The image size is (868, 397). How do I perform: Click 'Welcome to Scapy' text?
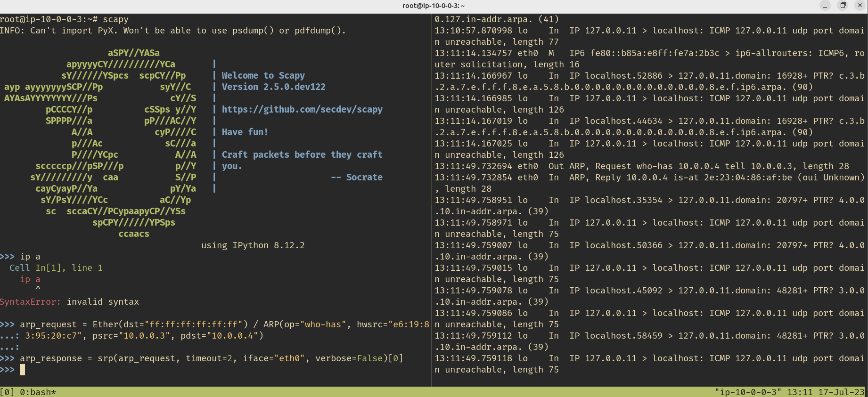click(x=263, y=75)
